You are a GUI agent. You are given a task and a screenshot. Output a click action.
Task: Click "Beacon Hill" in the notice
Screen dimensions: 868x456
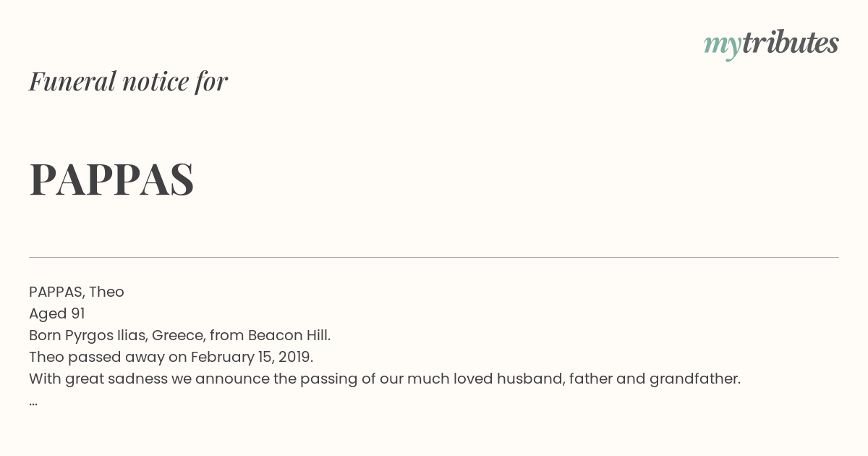(x=288, y=335)
